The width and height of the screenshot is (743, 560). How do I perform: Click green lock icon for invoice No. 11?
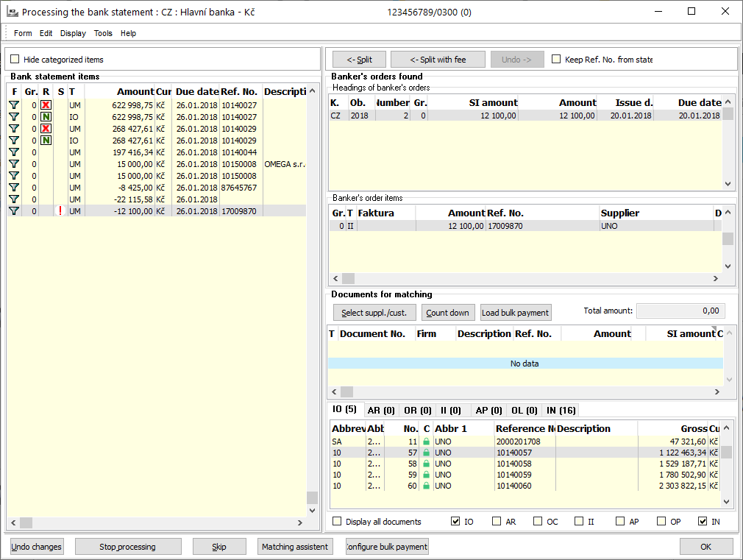(427, 442)
